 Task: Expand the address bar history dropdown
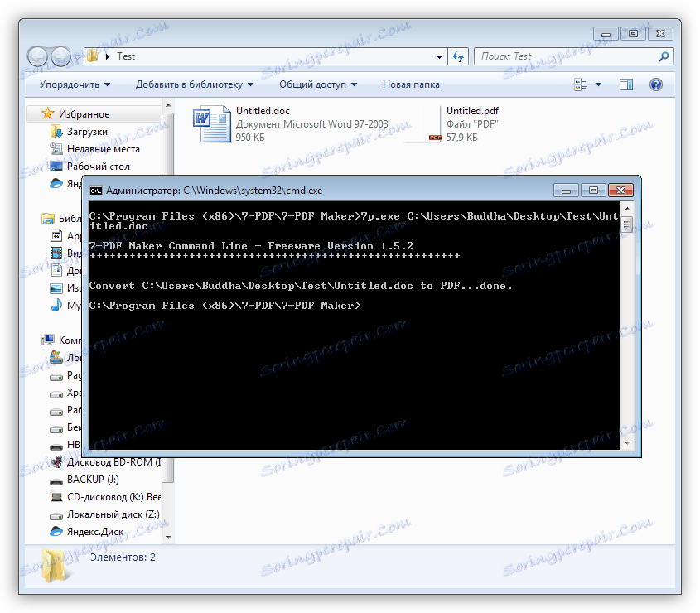coord(439,56)
